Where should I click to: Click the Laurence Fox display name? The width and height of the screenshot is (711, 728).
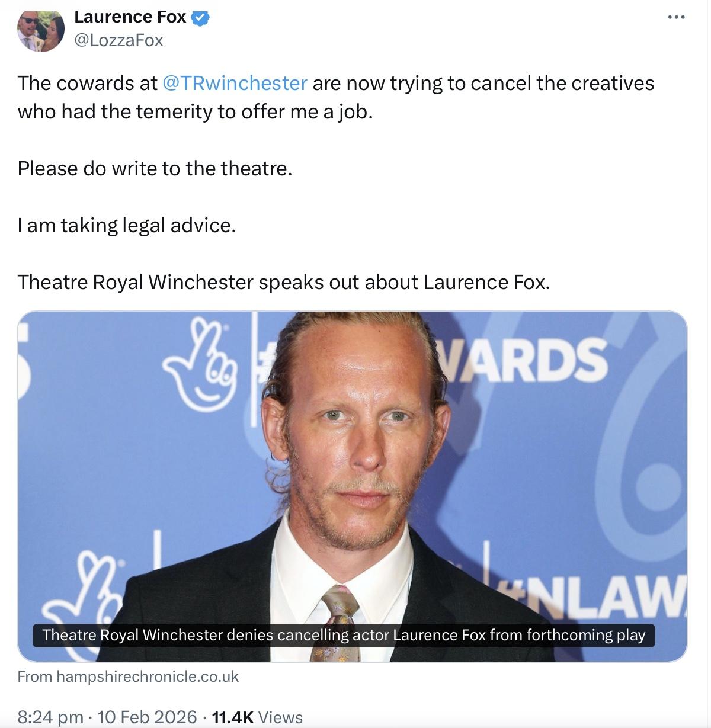(x=130, y=17)
